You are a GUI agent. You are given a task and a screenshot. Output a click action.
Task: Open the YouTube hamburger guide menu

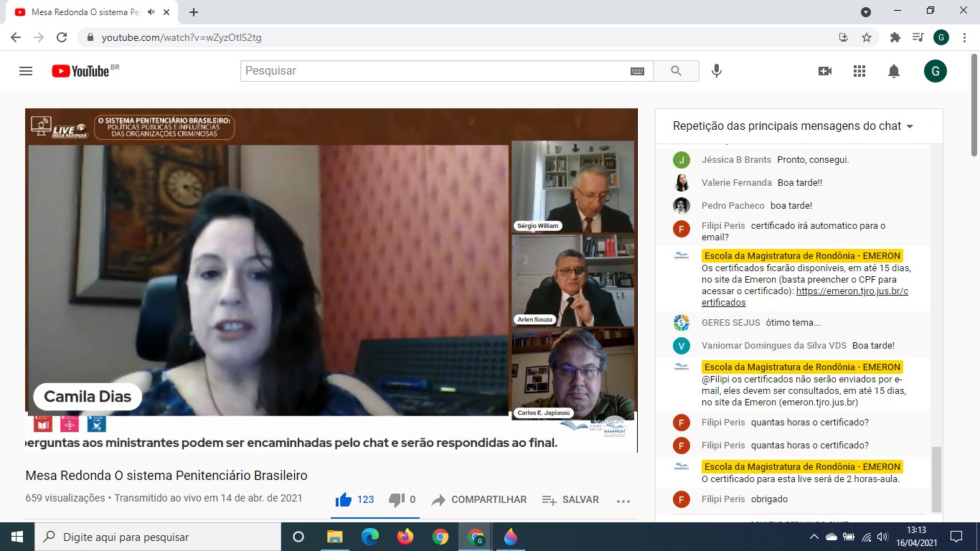(26, 71)
